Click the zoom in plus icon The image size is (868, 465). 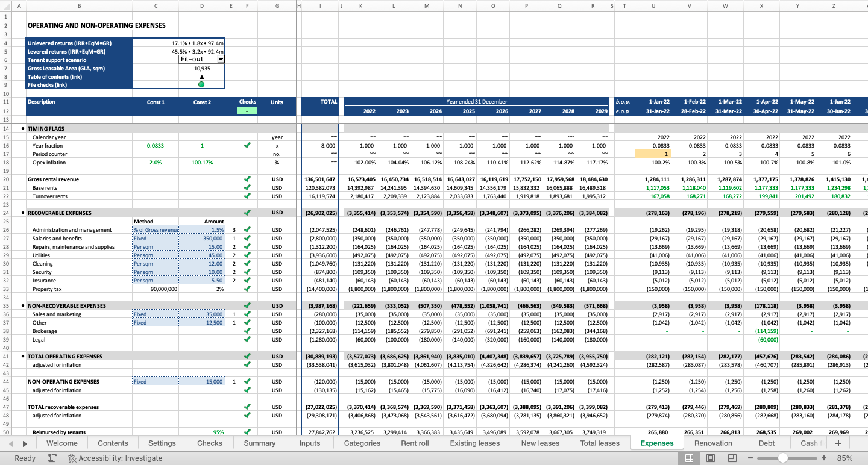824,458
